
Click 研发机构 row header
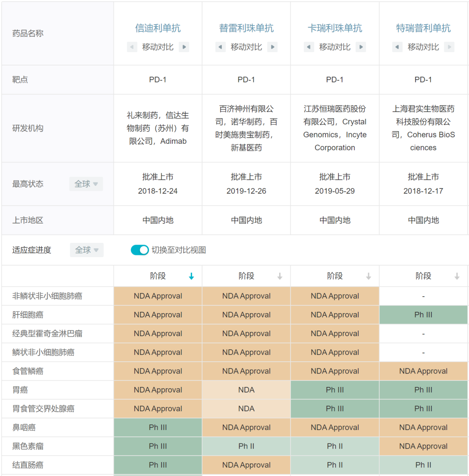click(28, 129)
